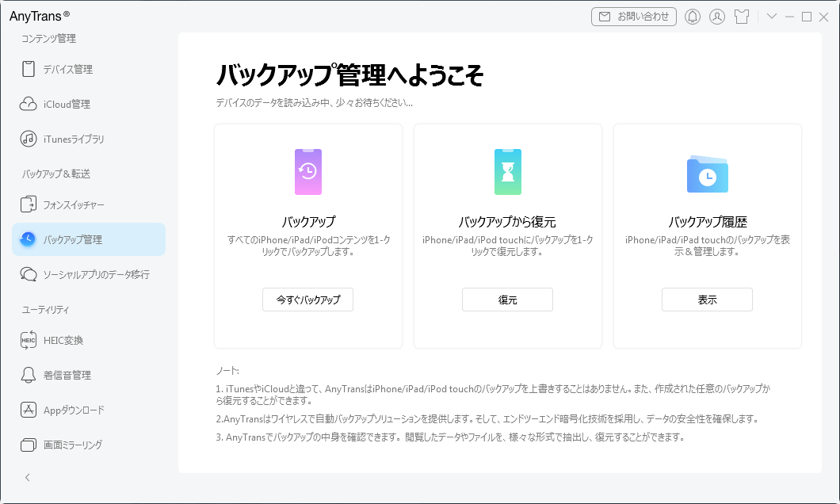The image size is (840, 504).
Task: Go to 着信音管理 utility label
Action: coord(67,375)
